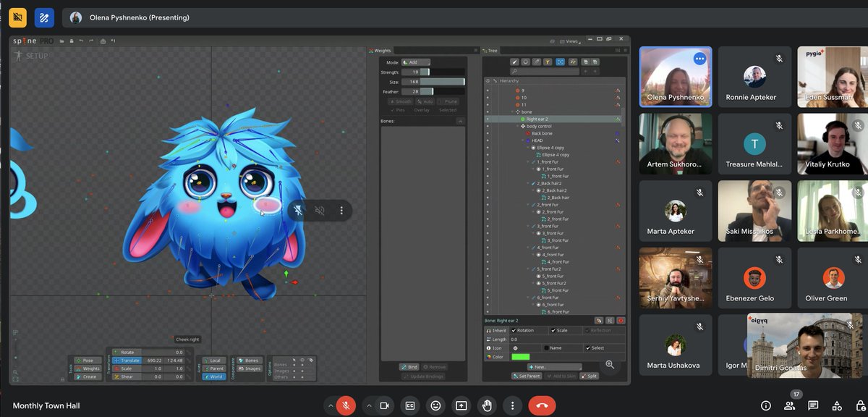The height and width of the screenshot is (417, 868).
Task: Open Meet more options menu
Action: [x=513, y=405]
